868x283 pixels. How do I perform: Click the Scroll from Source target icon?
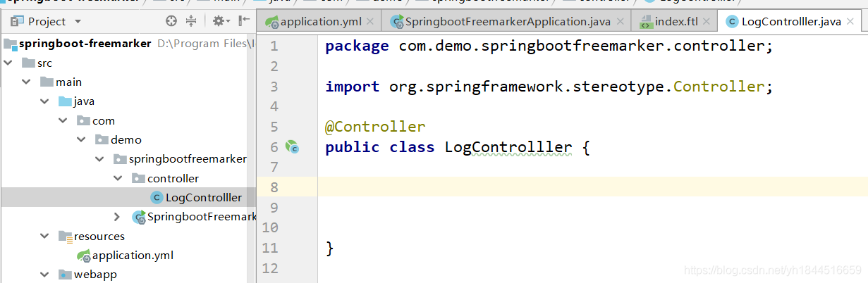[x=171, y=21]
